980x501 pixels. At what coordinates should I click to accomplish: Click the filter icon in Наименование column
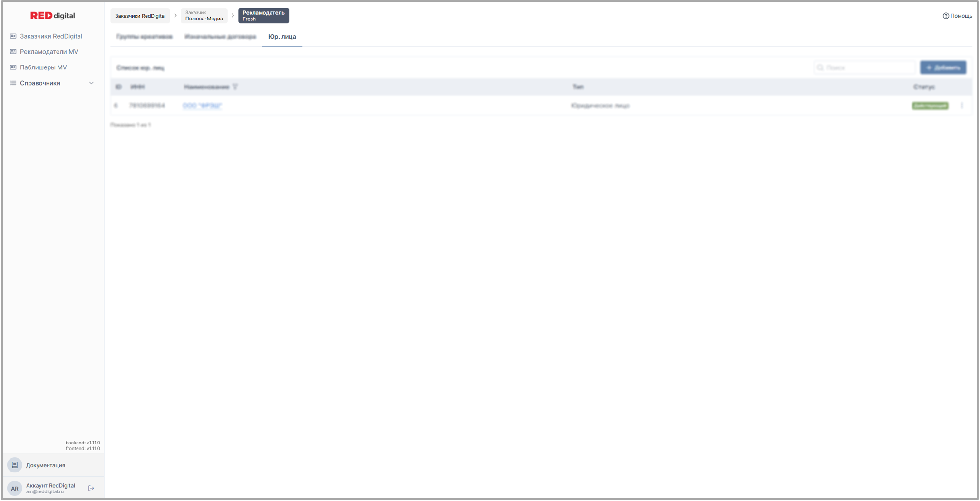tap(235, 87)
